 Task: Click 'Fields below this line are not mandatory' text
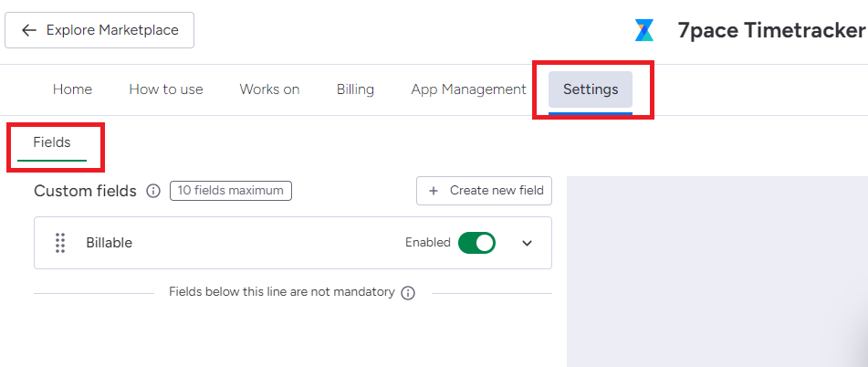pyautogui.click(x=282, y=292)
